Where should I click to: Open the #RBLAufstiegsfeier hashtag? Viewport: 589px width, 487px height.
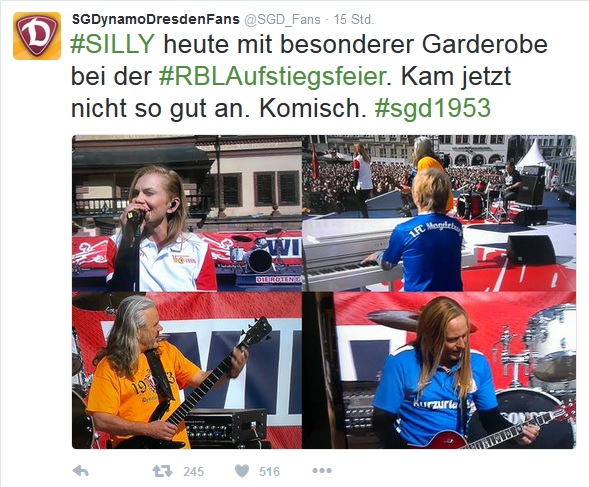pyautogui.click(x=272, y=76)
